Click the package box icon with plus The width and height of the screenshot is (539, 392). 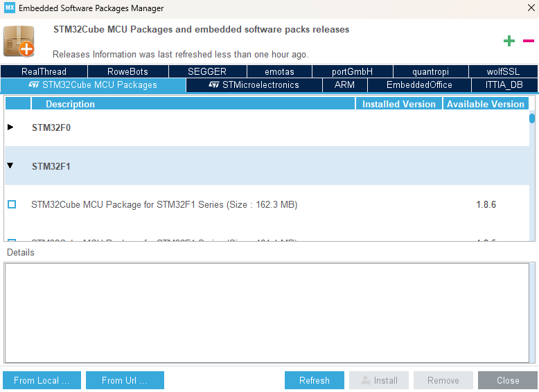(x=19, y=42)
